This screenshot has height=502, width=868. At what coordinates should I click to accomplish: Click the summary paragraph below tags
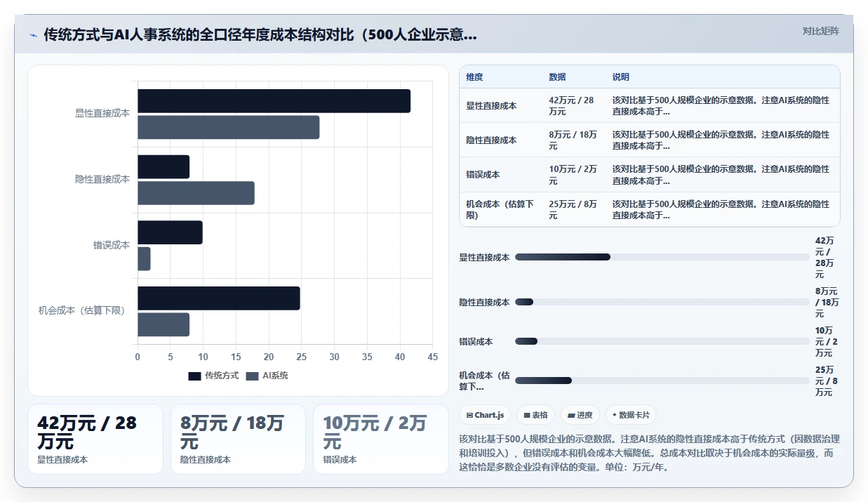(649, 453)
